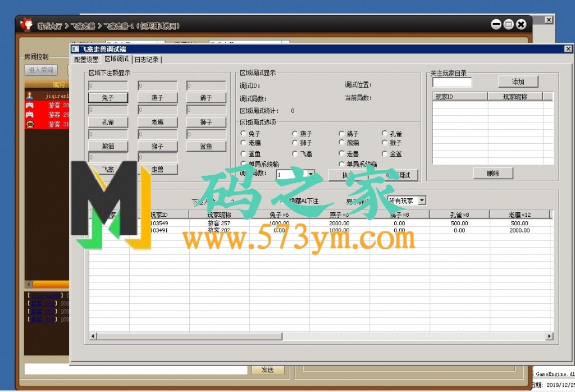Click the 兔子×6 column header in the bet table
This screenshot has width=575, height=392.
click(279, 215)
